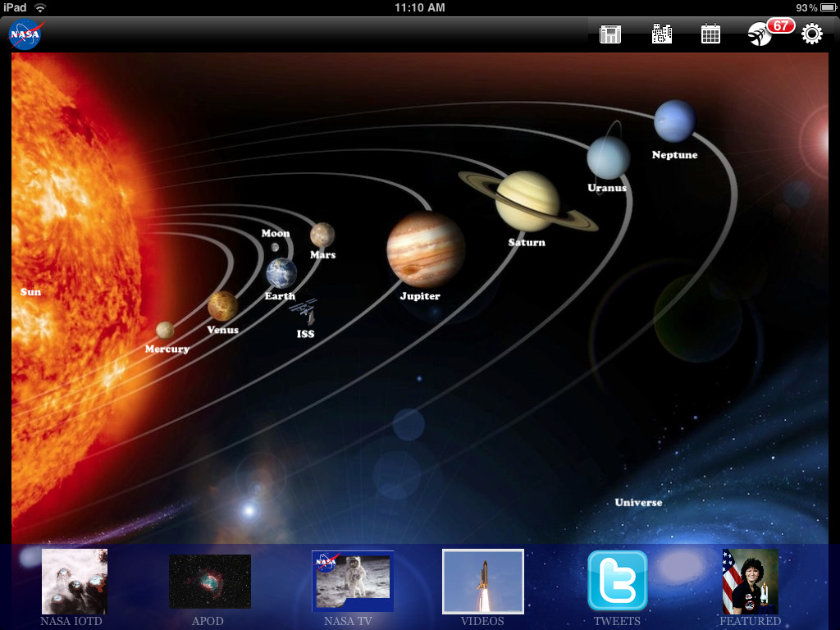Viewport: 840px width, 630px height.
Task: Select the planet Jupiter
Action: (425, 249)
